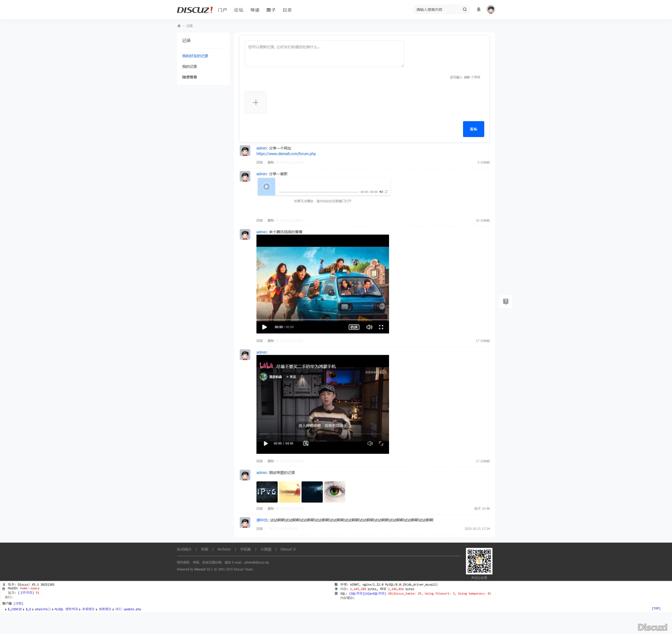Toggle loop on the audio player
The height and width of the screenshot is (634, 672).
point(386,192)
